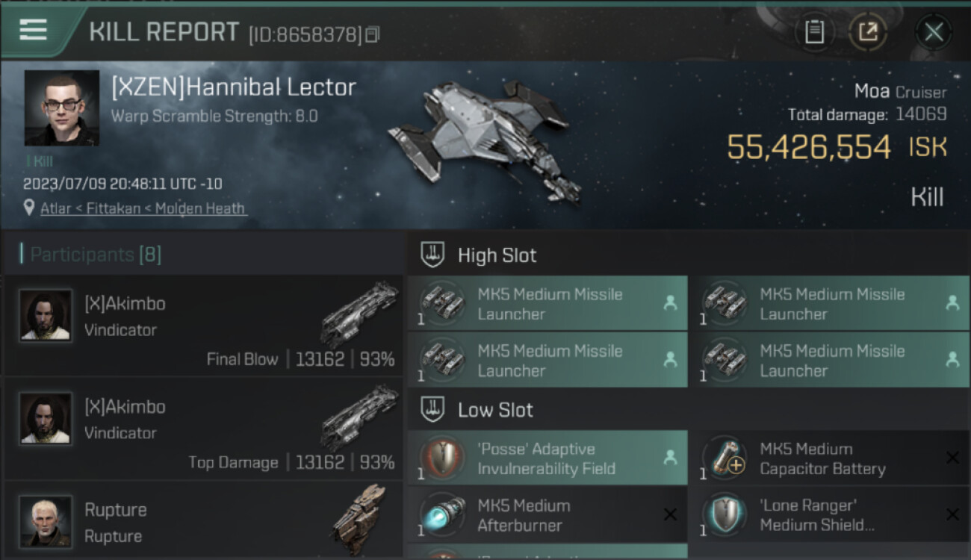Click the [XZEN]Hannibal Lector pilot name

click(233, 87)
